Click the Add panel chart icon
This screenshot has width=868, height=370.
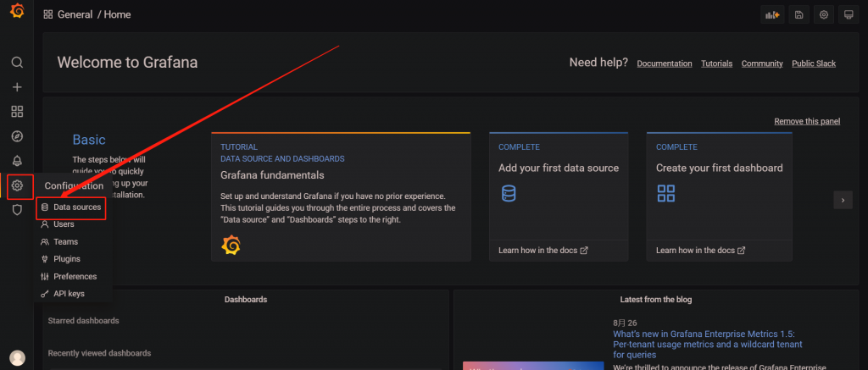click(772, 15)
